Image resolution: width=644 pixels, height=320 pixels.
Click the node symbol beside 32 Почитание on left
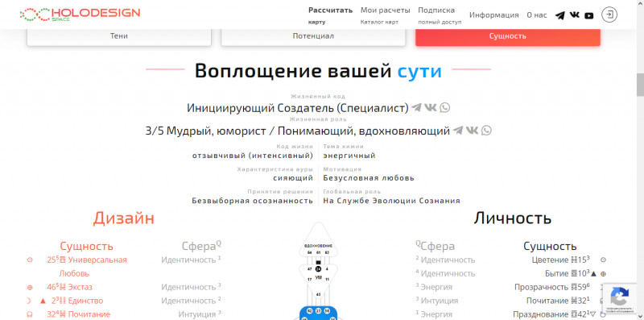pyautogui.click(x=30, y=314)
